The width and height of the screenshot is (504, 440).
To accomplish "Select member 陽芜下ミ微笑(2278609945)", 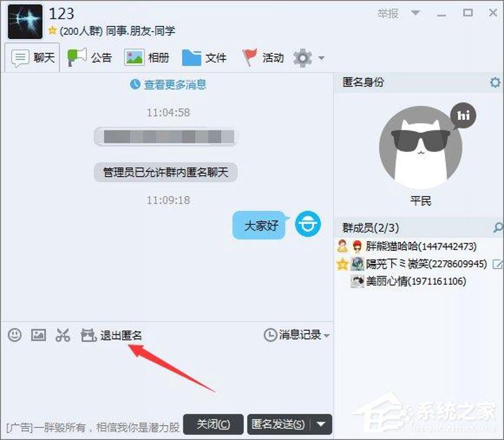I will pyautogui.click(x=427, y=264).
